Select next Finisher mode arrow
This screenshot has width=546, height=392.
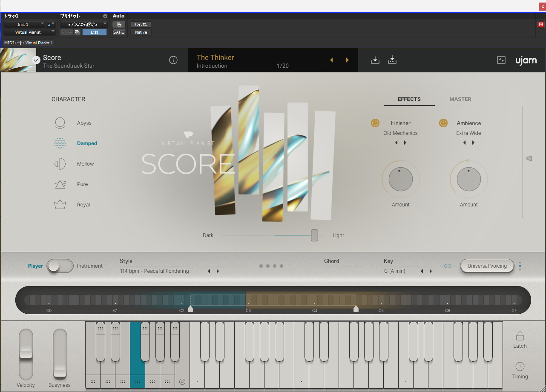point(405,143)
